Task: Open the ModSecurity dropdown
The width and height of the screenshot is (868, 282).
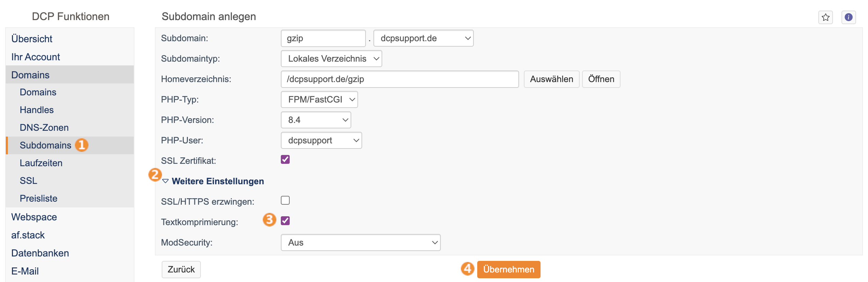Action: click(x=360, y=242)
